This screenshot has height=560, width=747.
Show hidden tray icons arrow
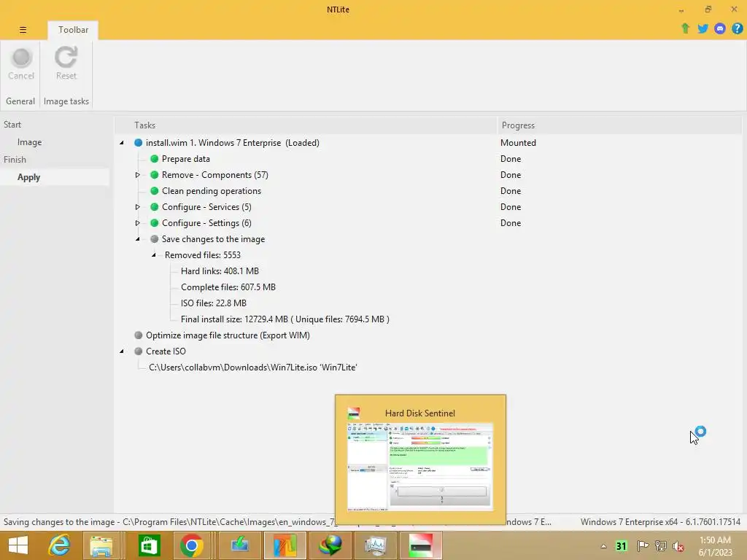point(603,546)
